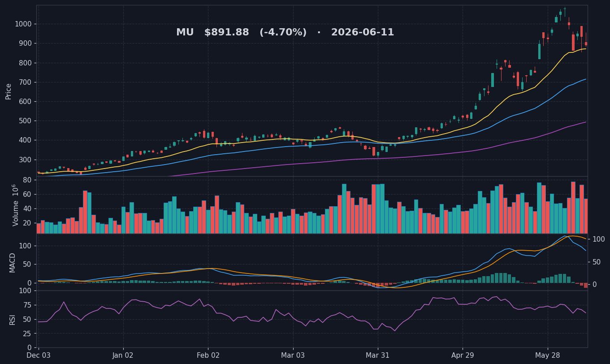
Task: Click the Price axis label
Action: 9,91
